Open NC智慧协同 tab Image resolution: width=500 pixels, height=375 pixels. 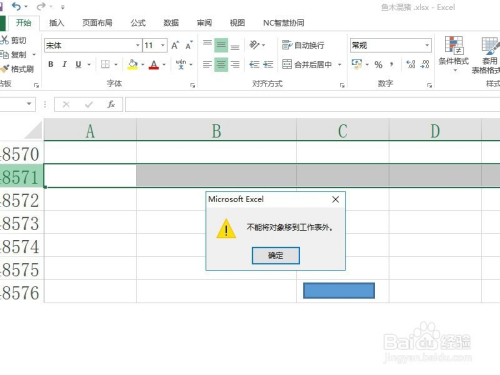(284, 23)
